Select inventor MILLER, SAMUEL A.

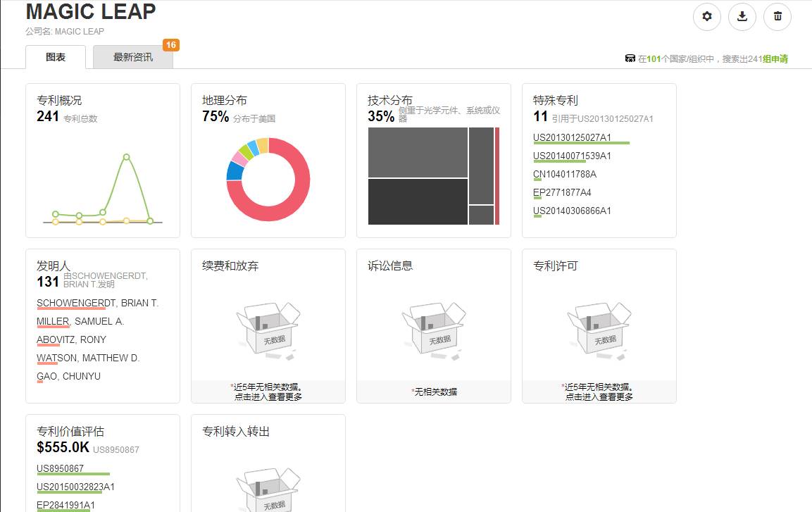click(x=80, y=321)
